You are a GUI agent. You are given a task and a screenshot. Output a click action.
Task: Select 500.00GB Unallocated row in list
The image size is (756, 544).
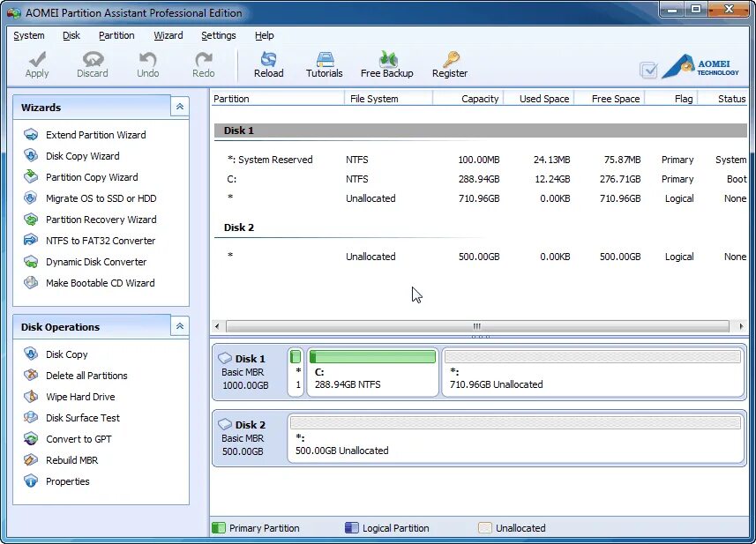480,257
